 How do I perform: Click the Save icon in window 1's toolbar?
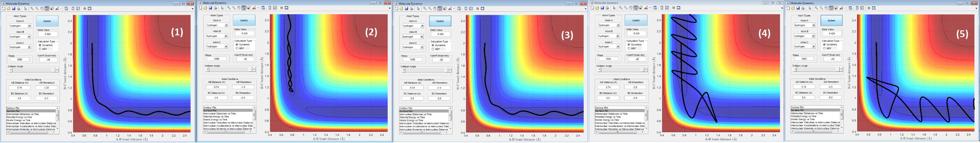click(13, 8)
